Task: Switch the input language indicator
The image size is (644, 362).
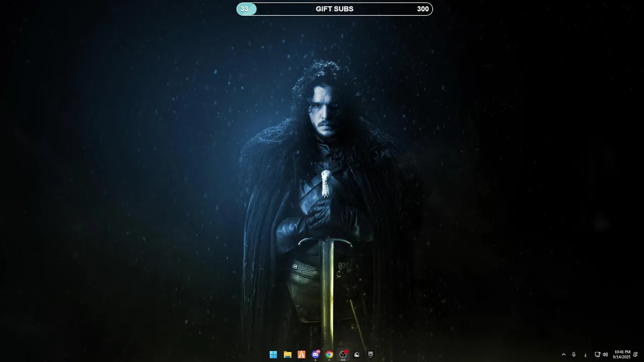Action: point(586,355)
